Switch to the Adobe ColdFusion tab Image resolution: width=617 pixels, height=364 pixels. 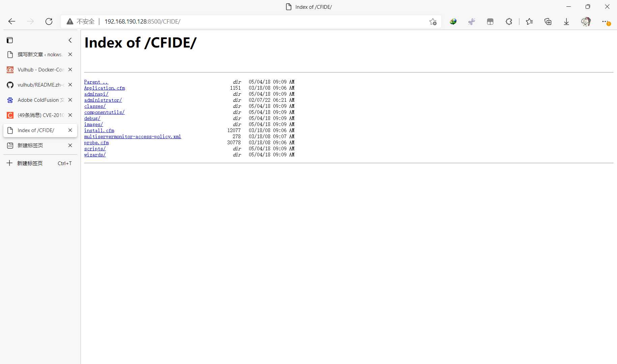click(37, 100)
